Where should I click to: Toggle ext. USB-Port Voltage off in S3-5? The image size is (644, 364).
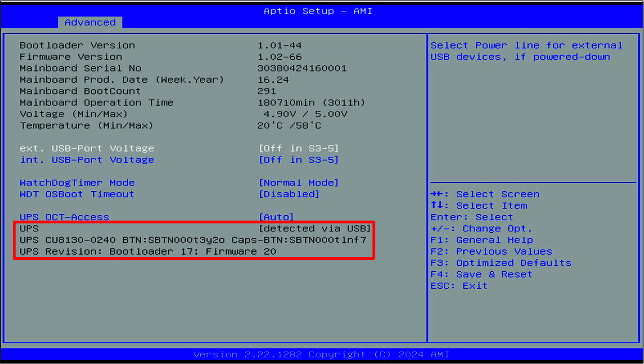[x=299, y=148]
